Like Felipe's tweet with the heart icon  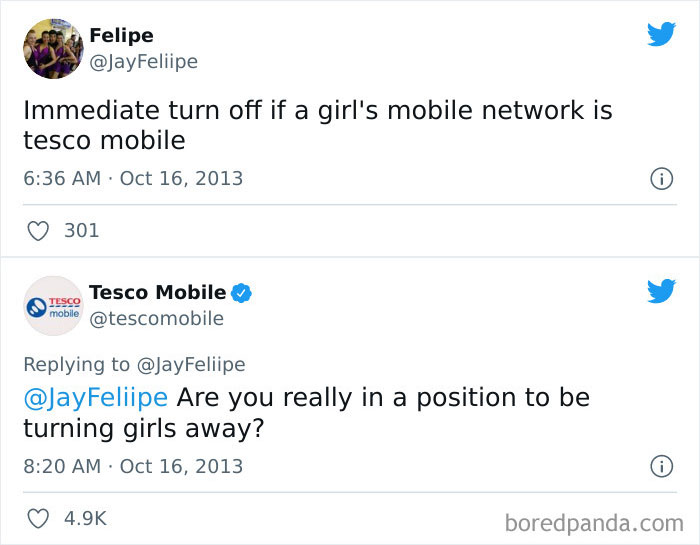[38, 231]
